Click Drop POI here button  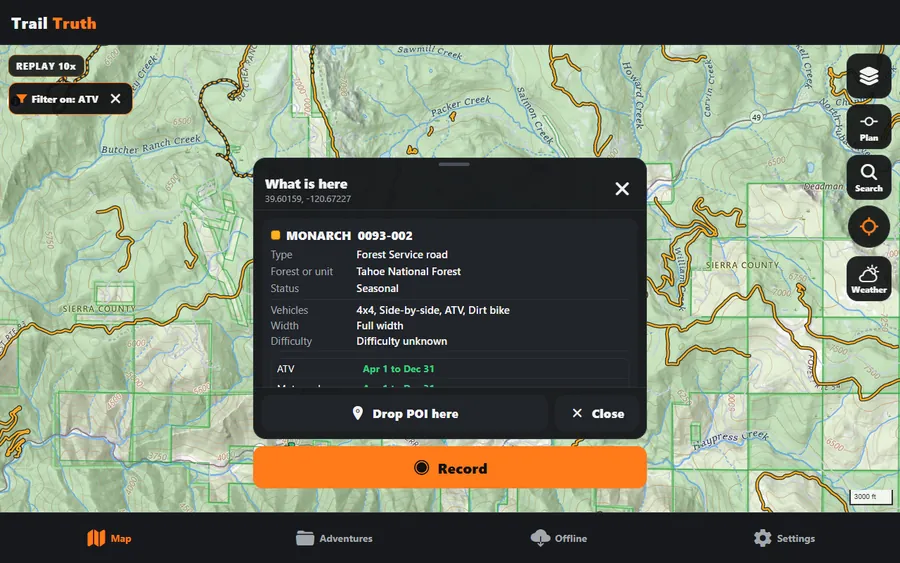pos(405,413)
